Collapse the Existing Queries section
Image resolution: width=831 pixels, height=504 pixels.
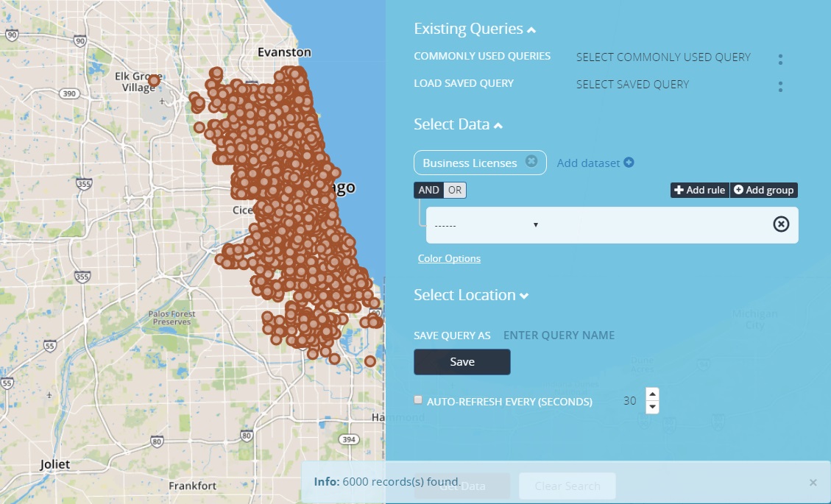click(x=531, y=30)
